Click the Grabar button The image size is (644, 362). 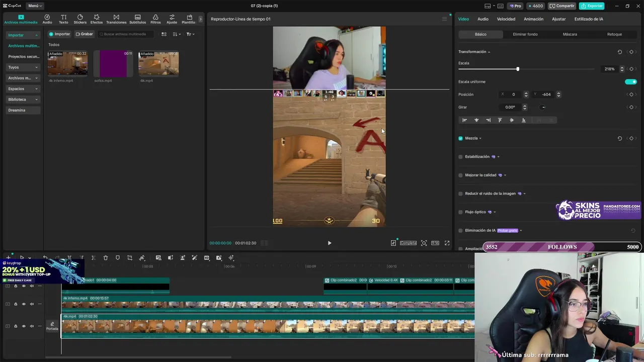(x=85, y=34)
